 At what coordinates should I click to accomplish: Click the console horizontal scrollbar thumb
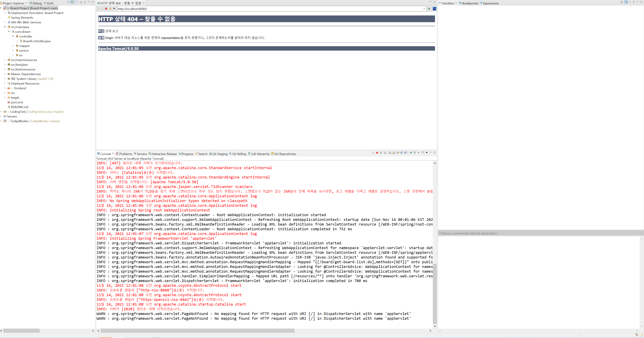pyautogui.click(x=197, y=330)
